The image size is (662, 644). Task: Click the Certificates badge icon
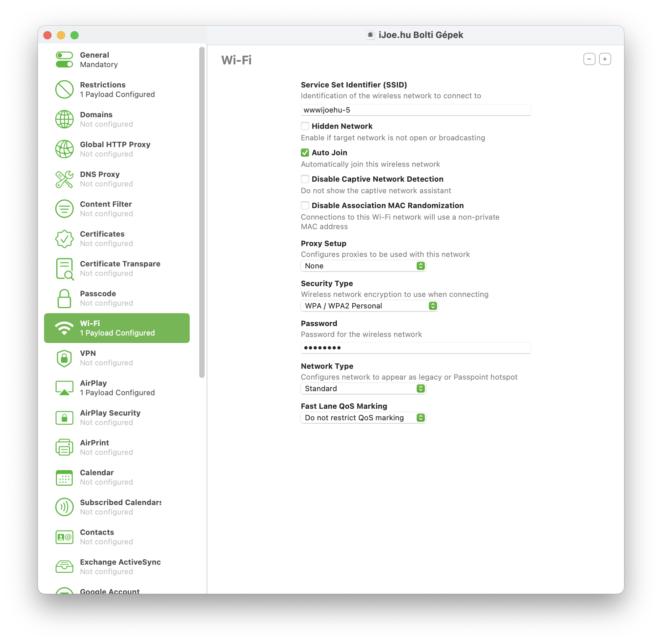tap(64, 239)
